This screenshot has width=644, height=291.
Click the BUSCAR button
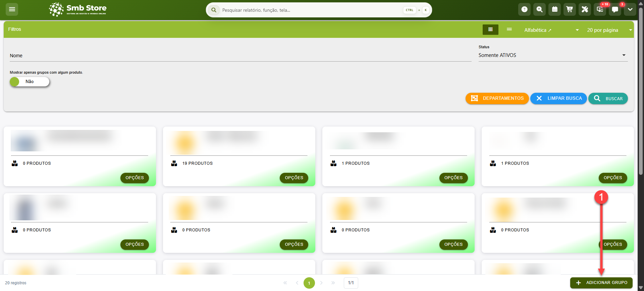click(608, 98)
